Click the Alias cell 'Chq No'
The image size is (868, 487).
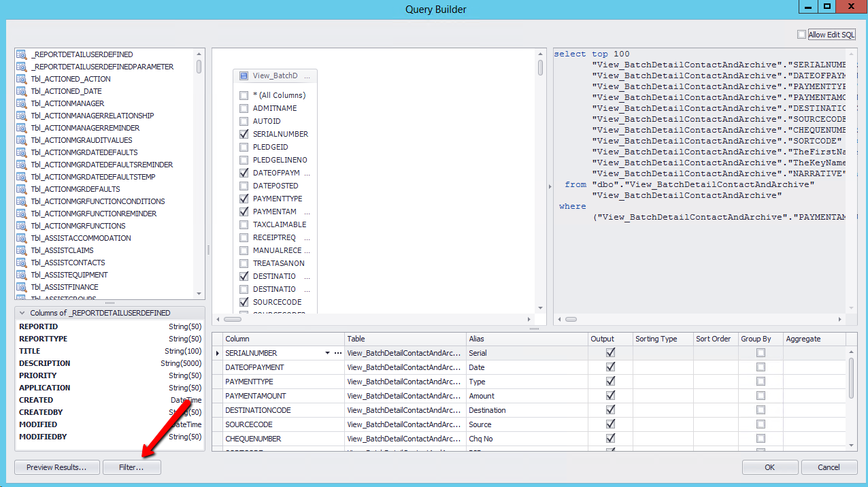(x=527, y=439)
